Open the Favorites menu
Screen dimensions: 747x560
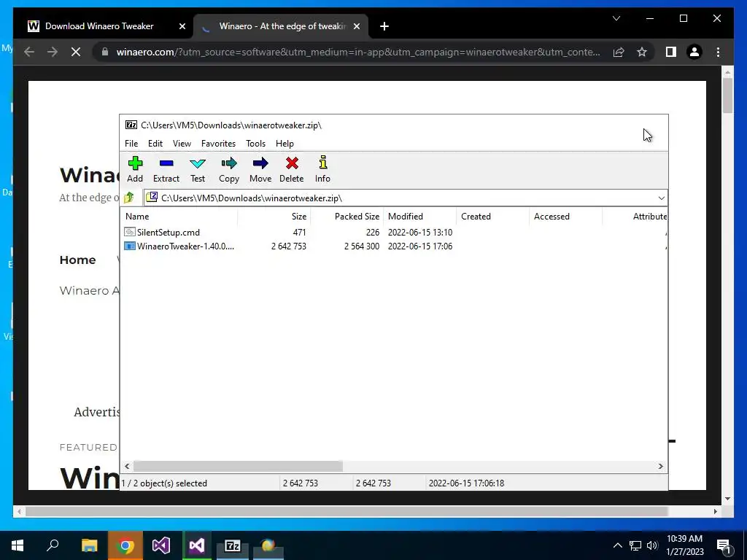(x=218, y=144)
